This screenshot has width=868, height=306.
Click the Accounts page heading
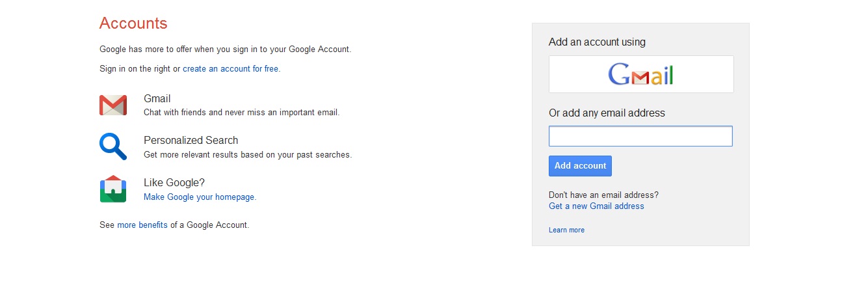133,23
